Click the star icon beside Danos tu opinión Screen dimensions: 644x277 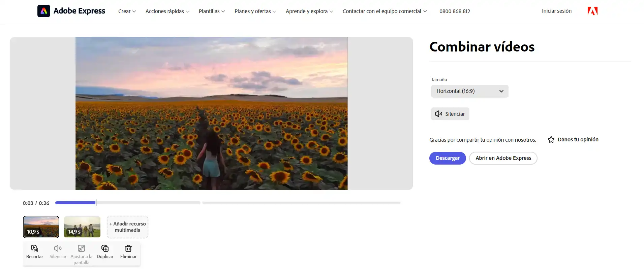pos(551,140)
